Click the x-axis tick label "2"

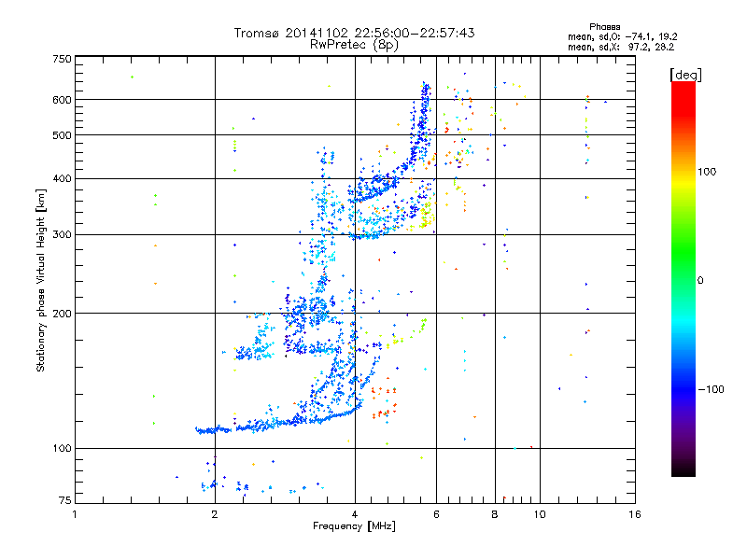pyautogui.click(x=215, y=514)
